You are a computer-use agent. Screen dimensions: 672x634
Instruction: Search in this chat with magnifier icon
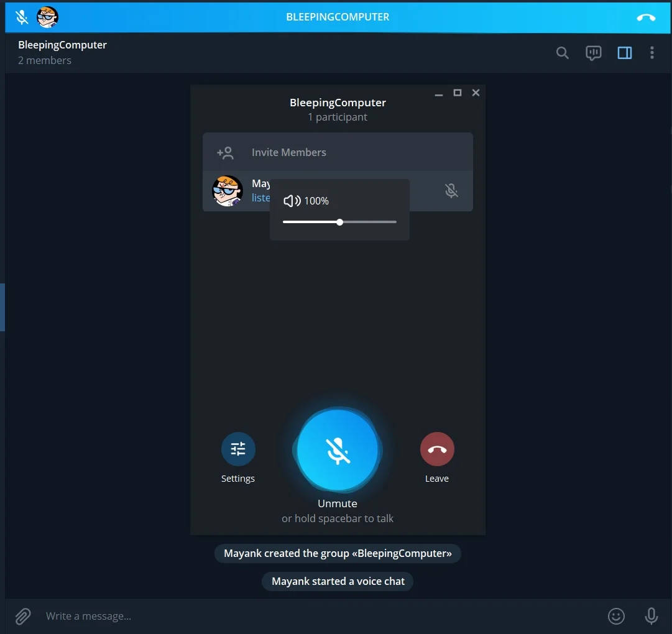point(563,53)
